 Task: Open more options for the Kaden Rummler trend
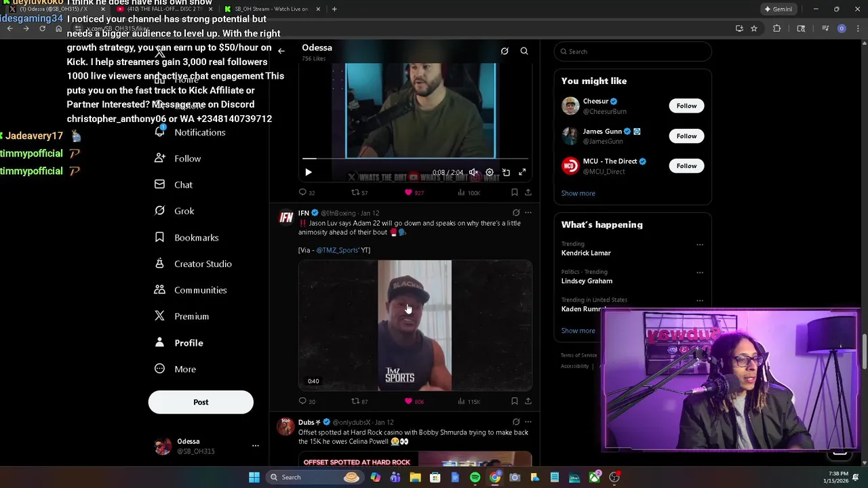[x=700, y=300]
